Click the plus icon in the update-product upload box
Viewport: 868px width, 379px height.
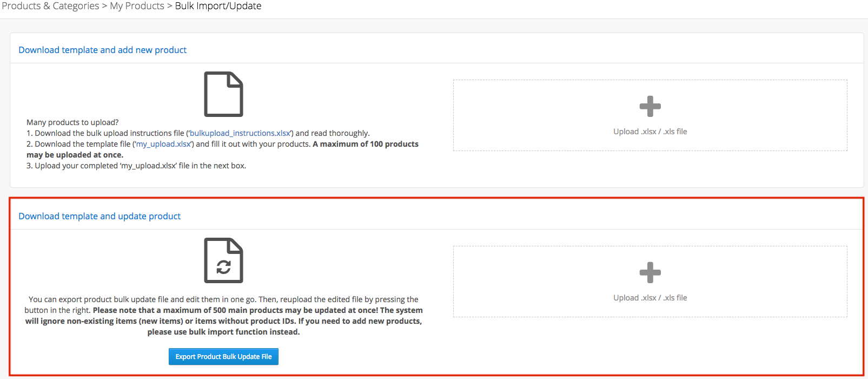pyautogui.click(x=650, y=273)
